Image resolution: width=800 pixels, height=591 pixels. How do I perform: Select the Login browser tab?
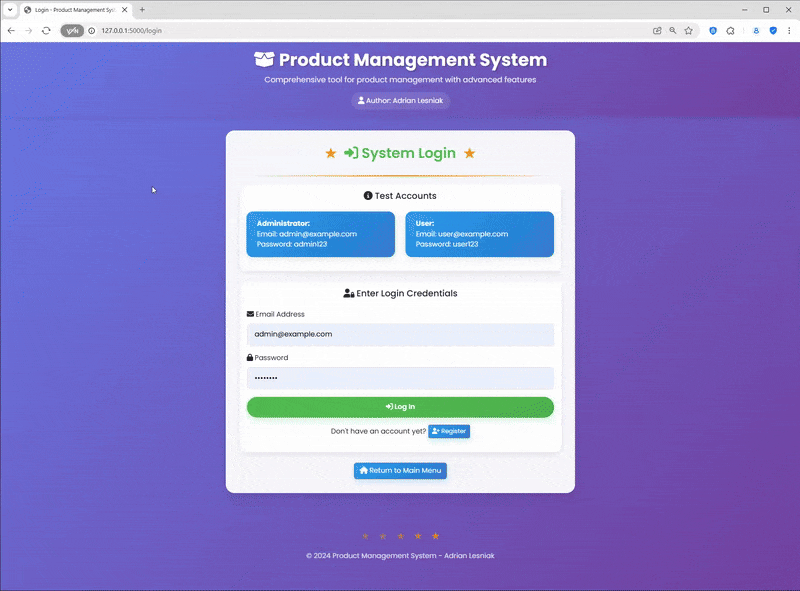[70, 9]
